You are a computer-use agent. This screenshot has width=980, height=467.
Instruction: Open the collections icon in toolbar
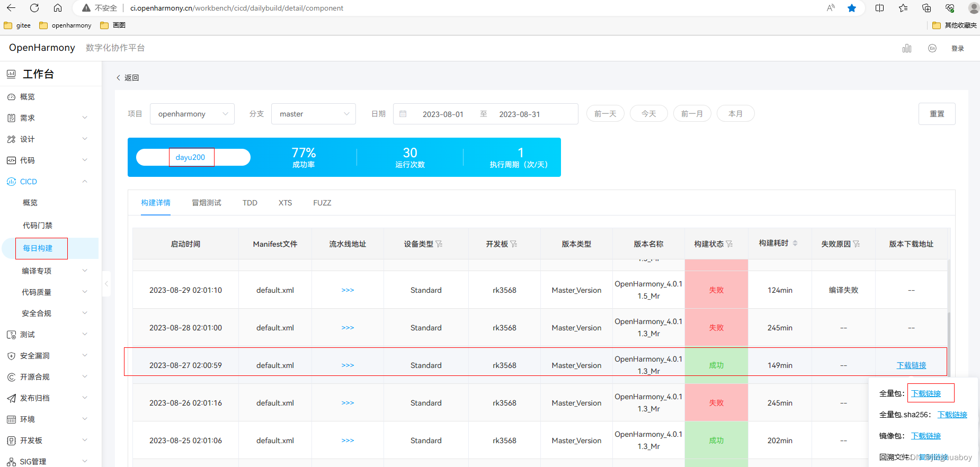926,8
